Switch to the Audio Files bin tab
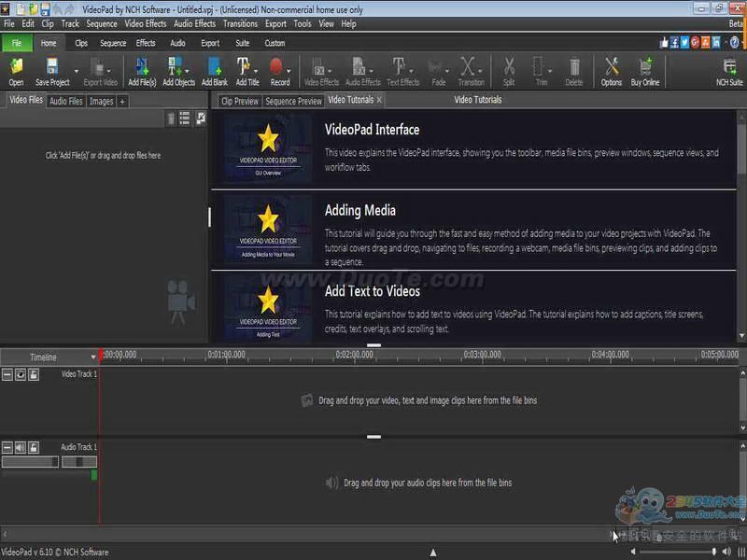This screenshot has width=747, height=560. (x=65, y=101)
